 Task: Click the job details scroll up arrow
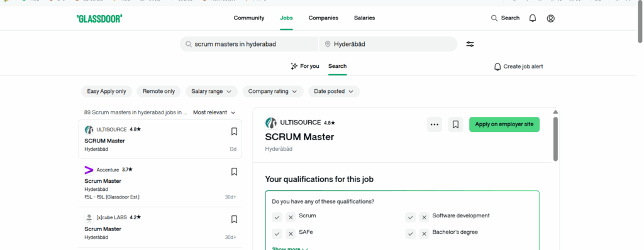pos(555,112)
